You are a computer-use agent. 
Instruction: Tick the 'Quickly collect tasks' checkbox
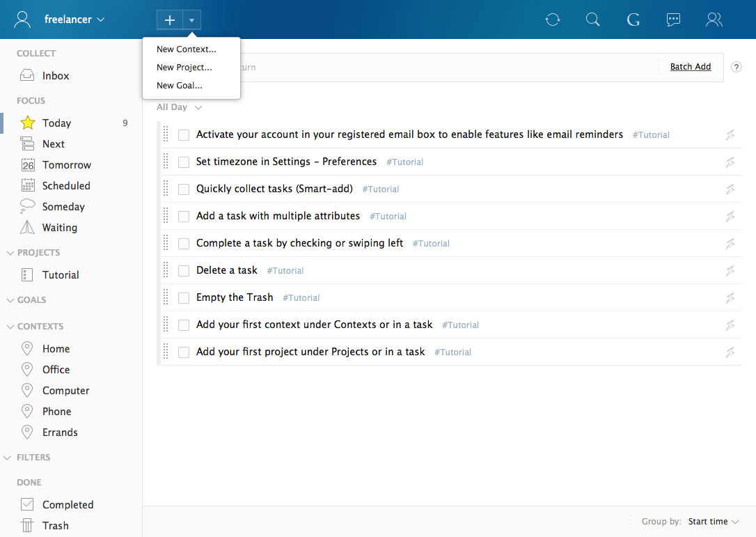[184, 189]
